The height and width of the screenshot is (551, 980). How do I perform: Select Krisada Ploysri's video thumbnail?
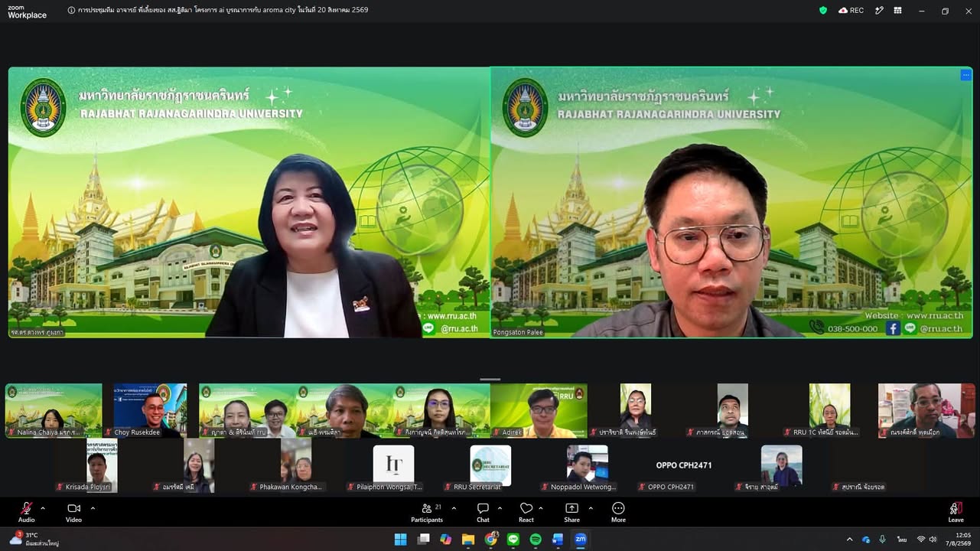tap(102, 465)
